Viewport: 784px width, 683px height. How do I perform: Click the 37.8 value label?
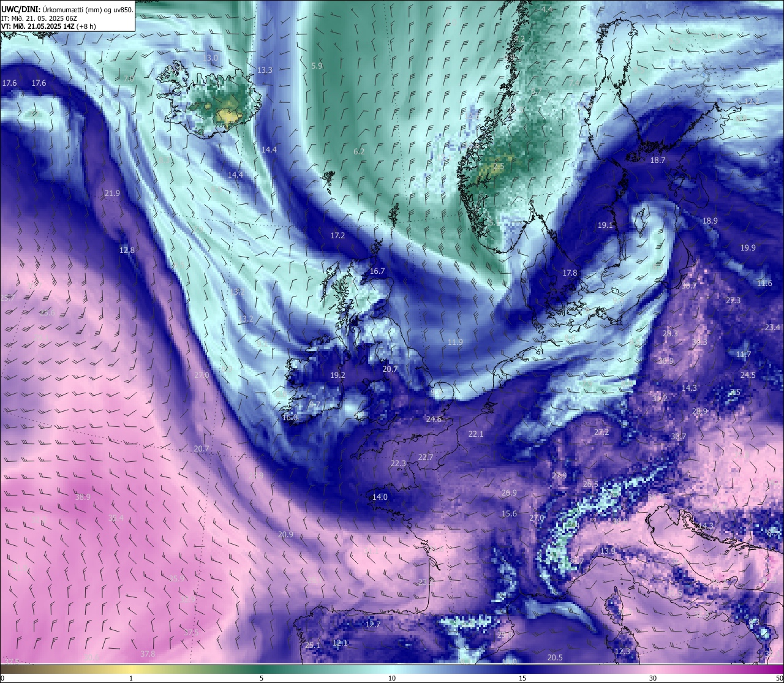tap(148, 654)
